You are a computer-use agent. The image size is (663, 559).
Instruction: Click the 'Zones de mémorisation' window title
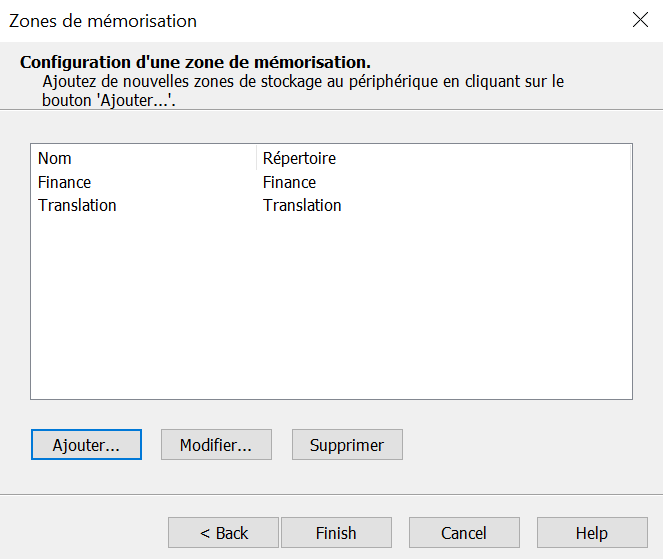[x=103, y=21]
